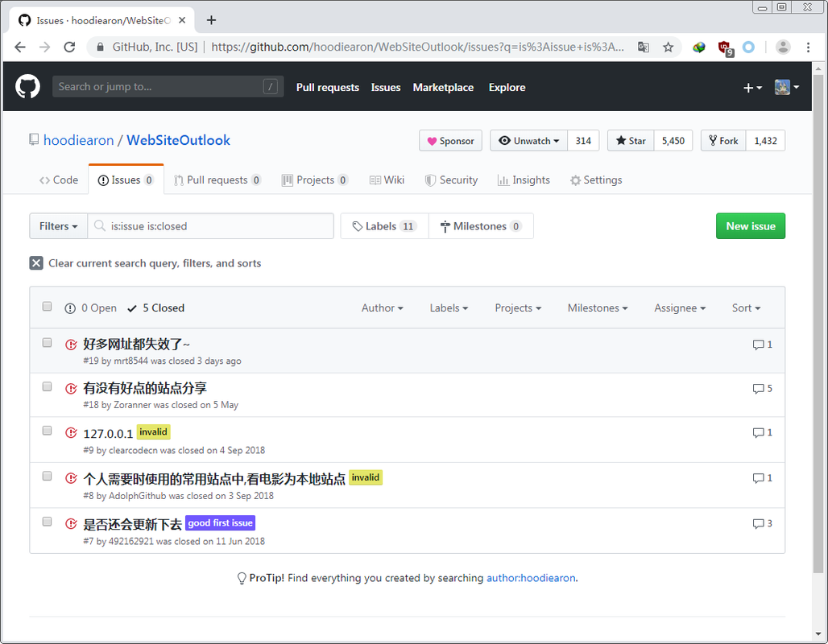The image size is (828, 644).
Task: Bookmark this page with the star icon
Action: click(668, 47)
